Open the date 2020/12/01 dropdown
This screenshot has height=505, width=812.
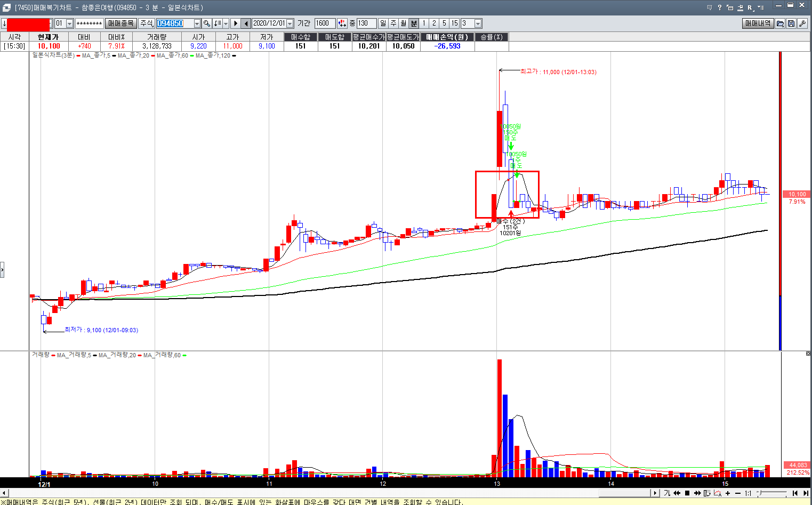pyautogui.click(x=290, y=23)
